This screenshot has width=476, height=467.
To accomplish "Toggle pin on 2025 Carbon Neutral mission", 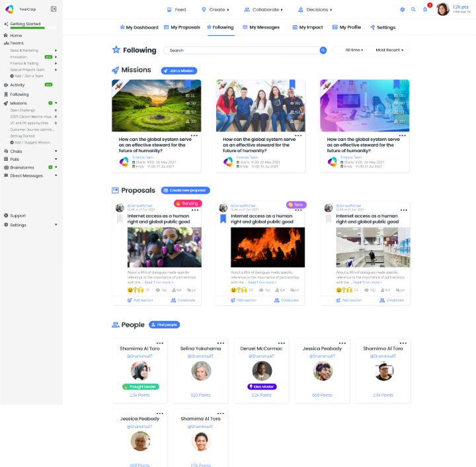I will pyautogui.click(x=56, y=116).
